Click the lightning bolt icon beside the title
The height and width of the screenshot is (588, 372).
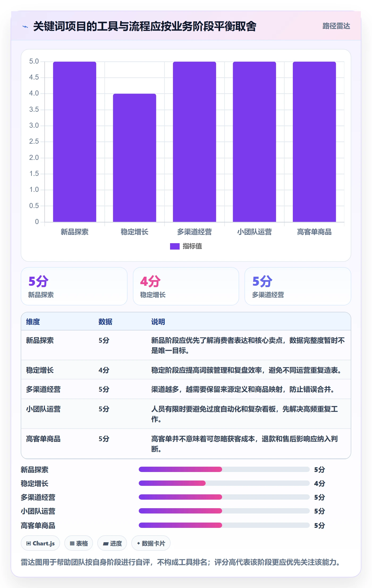(25, 27)
